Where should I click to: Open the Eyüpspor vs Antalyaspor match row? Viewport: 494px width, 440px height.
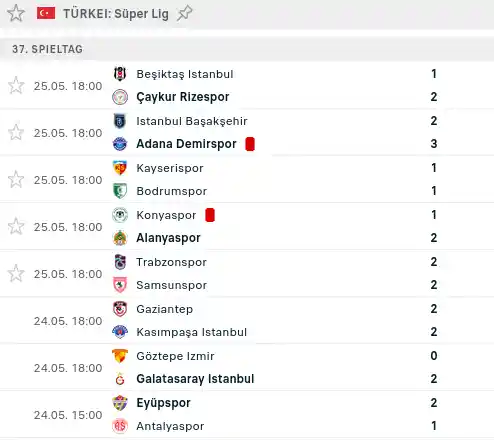[247, 414]
